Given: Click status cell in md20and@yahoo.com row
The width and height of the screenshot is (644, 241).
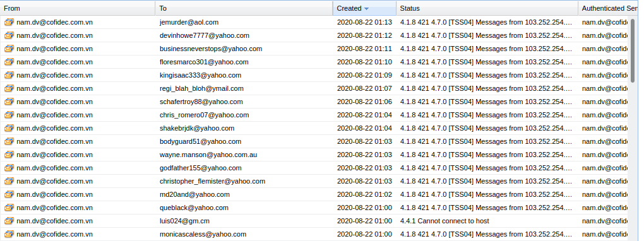Looking at the screenshot, I should click(x=486, y=194).
